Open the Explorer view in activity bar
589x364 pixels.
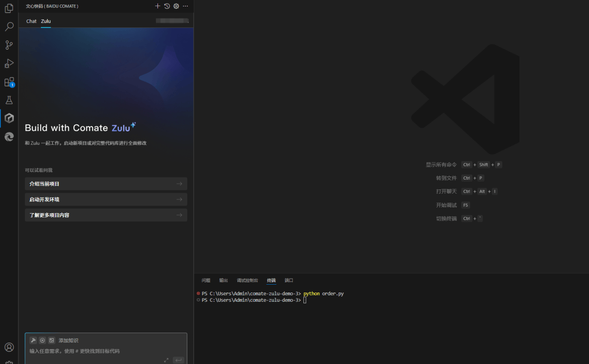click(x=9, y=8)
